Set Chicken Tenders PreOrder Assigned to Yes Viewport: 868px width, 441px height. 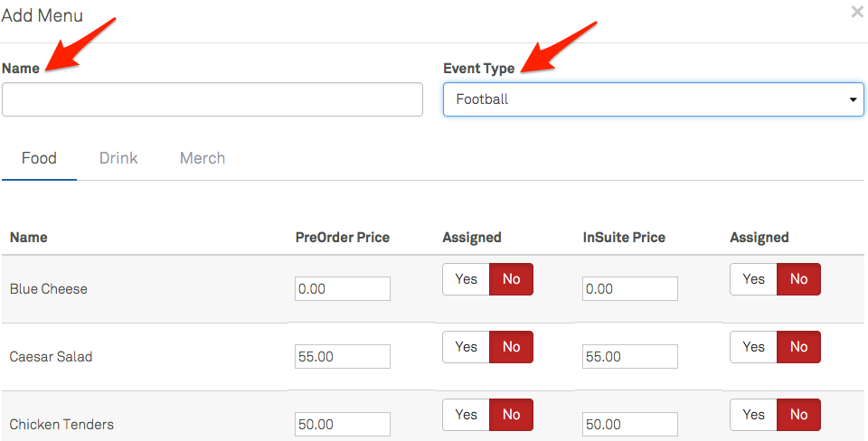pos(466,415)
